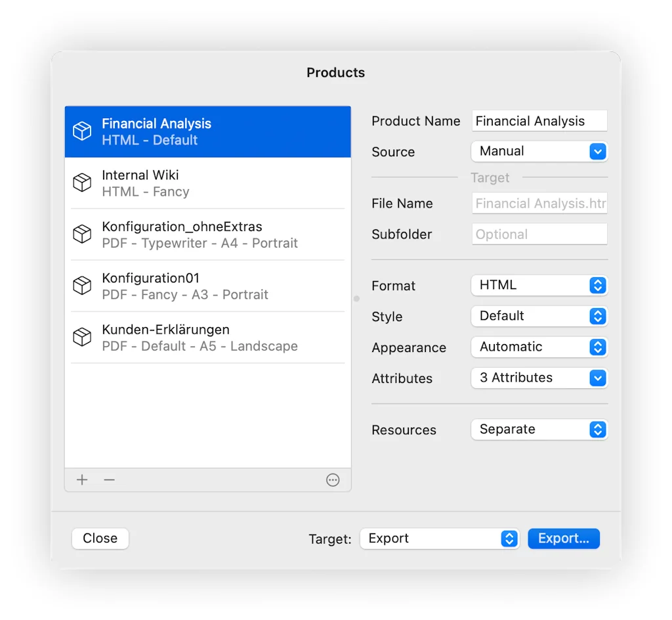Open the 3 Attributes dropdown
Image resolution: width=672 pixels, height=620 pixels.
click(x=539, y=378)
